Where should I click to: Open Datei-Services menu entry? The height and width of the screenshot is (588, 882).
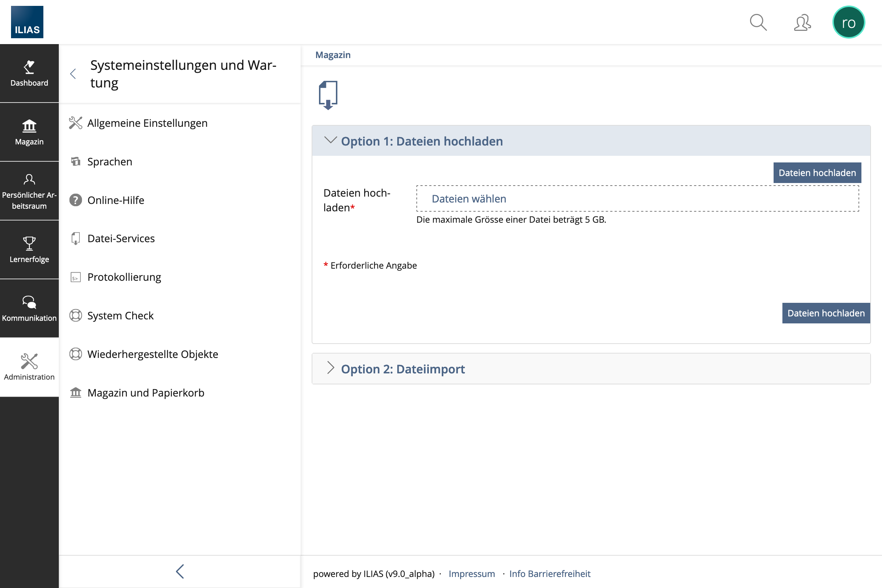pyautogui.click(x=121, y=239)
